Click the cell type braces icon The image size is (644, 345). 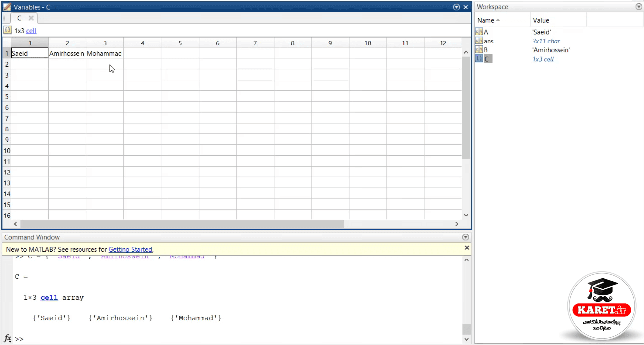[x=7, y=30]
